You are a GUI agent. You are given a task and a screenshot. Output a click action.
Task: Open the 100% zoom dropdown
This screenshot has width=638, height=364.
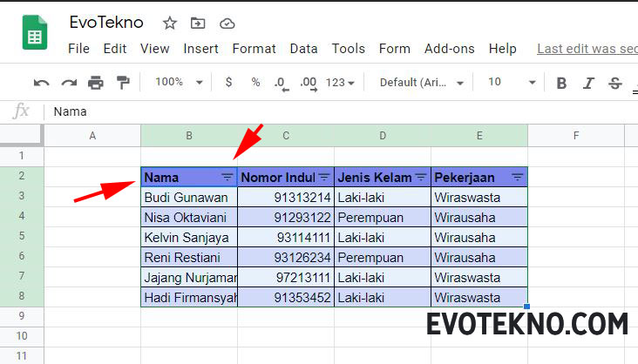click(179, 82)
